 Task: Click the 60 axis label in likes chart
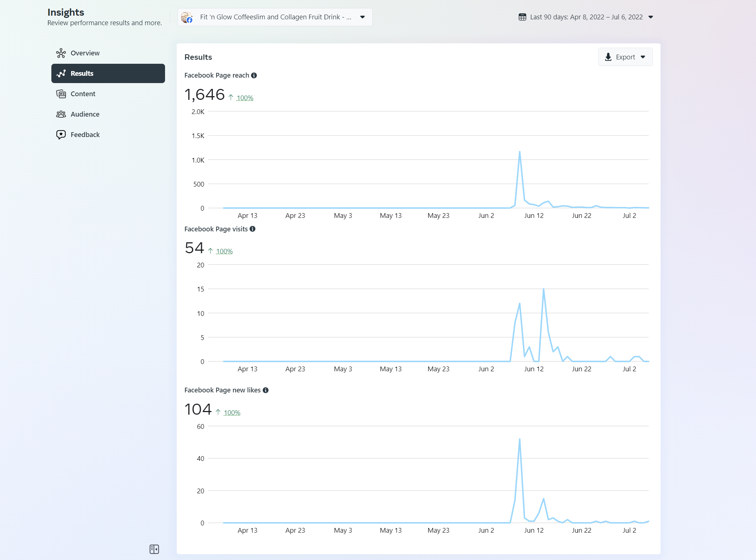(200, 427)
